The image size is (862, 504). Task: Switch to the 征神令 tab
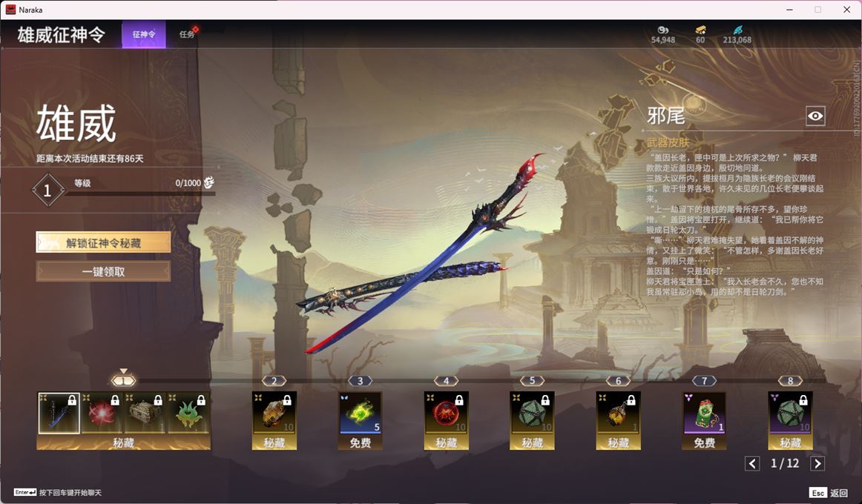pos(143,34)
